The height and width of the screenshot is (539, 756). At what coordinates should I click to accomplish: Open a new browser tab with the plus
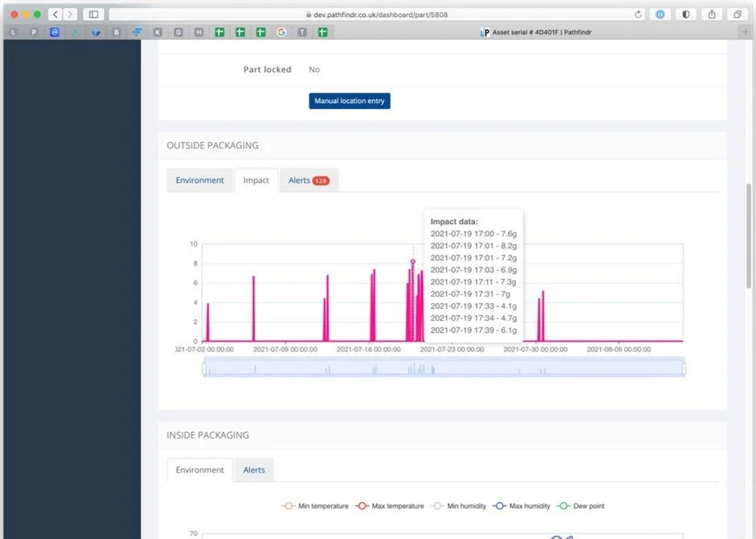point(747,31)
